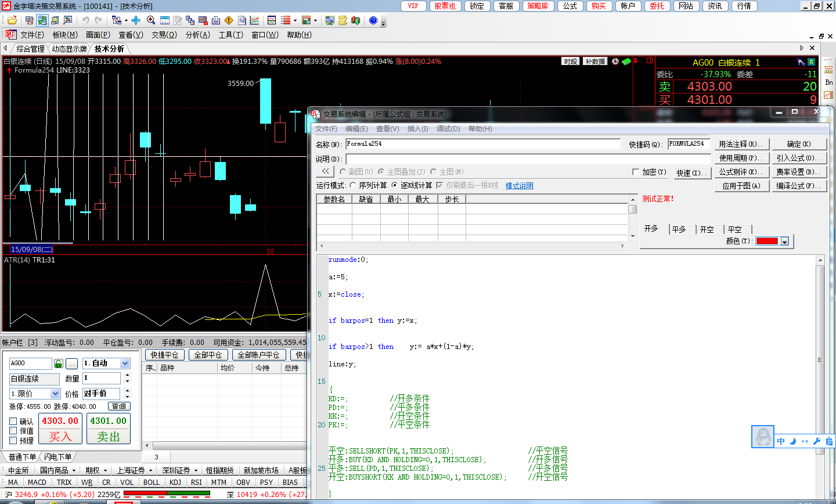The width and height of the screenshot is (836, 504).
Task: Click the 说明(D) description input field
Action: pos(528,159)
